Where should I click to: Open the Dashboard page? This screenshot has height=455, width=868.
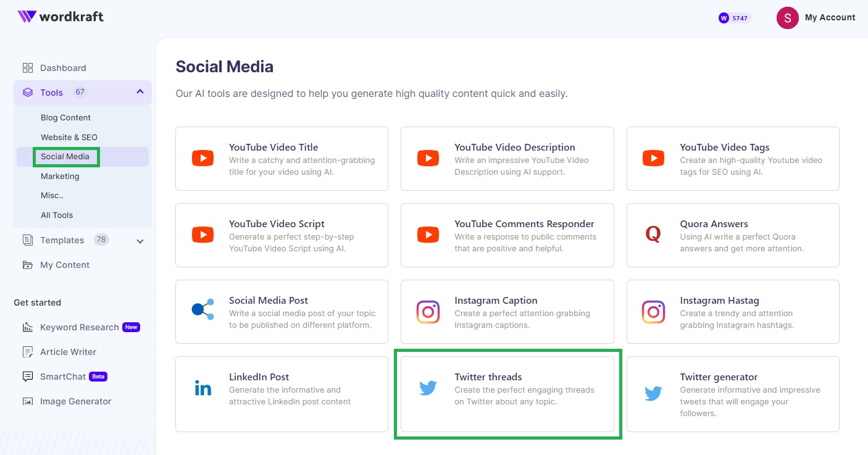tap(64, 68)
